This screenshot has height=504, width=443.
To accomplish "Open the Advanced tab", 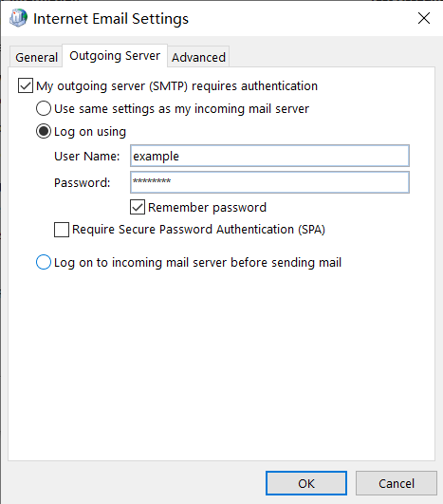I will point(198,57).
